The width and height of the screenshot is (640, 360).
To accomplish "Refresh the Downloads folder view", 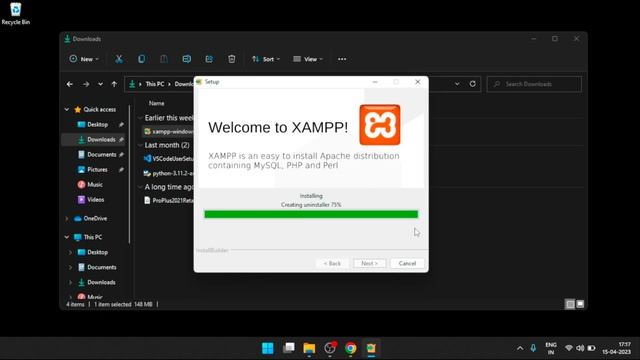I will [x=473, y=84].
